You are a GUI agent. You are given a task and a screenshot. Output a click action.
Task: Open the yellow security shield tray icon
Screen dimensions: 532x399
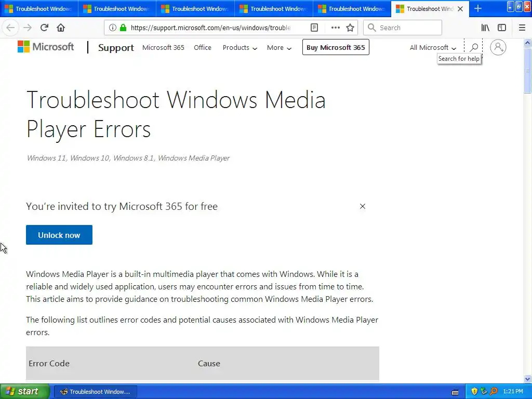[474, 391]
